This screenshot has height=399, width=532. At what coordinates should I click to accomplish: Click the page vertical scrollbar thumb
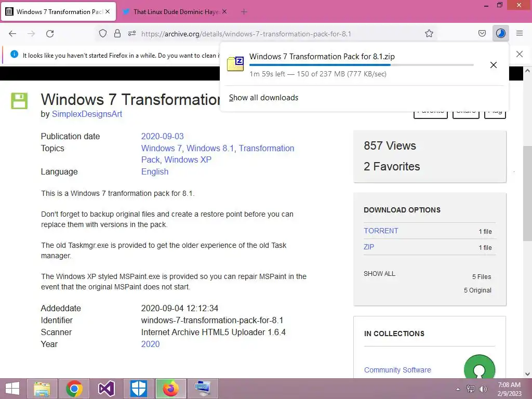[x=527, y=193]
